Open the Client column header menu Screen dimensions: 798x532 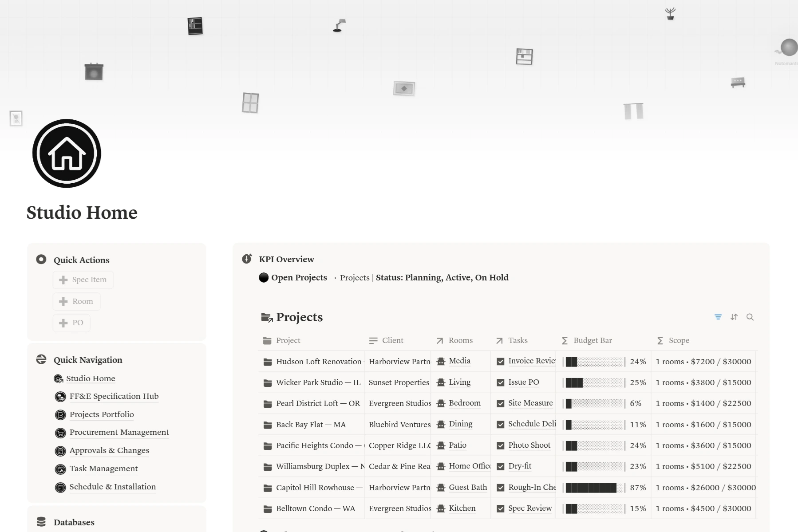pyautogui.click(x=392, y=340)
